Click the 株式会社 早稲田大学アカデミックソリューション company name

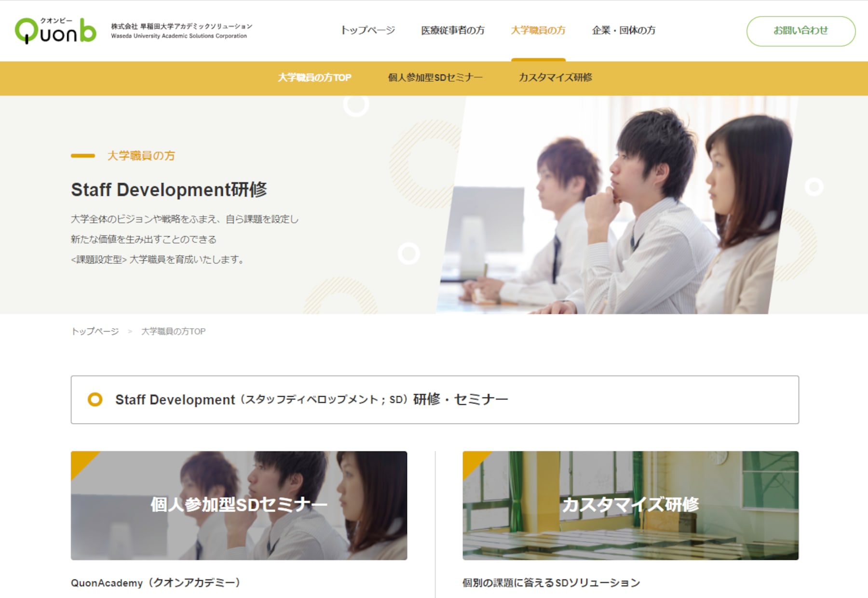(x=181, y=26)
